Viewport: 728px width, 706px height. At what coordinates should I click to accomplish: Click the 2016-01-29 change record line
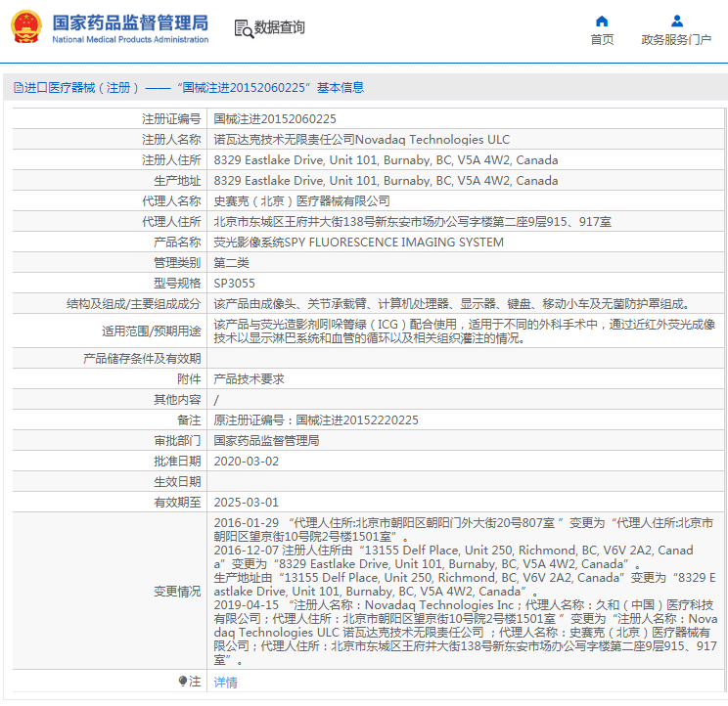coord(464,530)
